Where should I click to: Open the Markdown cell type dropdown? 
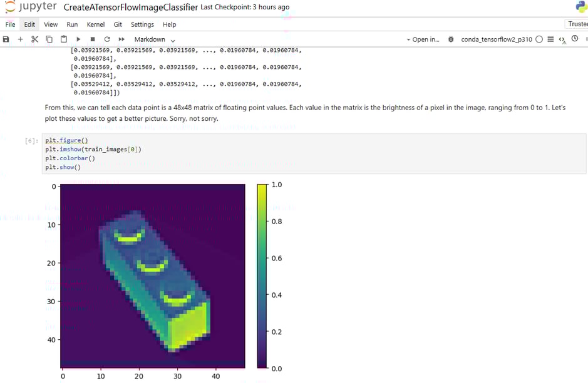[155, 39]
